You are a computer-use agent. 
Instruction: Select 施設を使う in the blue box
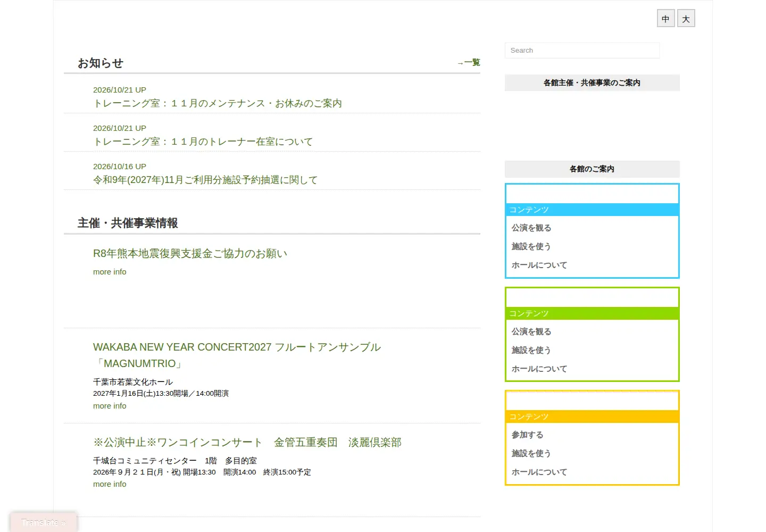(531, 246)
